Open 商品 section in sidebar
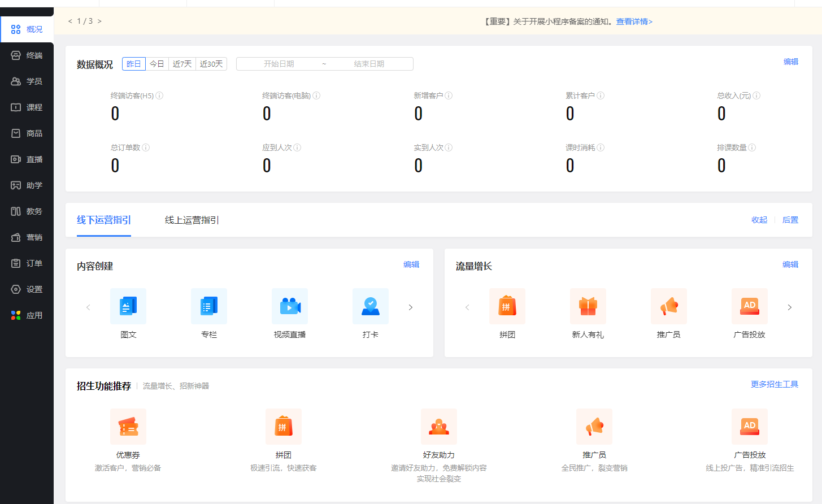Screen dimensions: 822x504 coord(27,133)
